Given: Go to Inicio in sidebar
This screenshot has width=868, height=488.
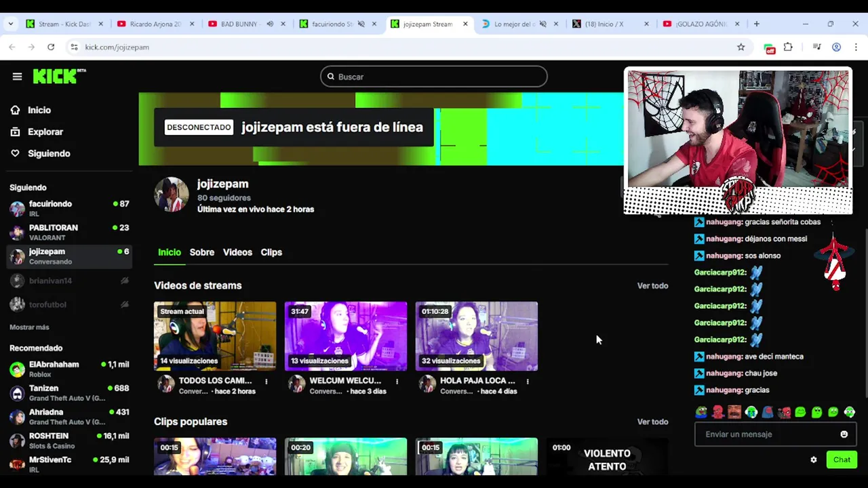Looking at the screenshot, I should click(x=39, y=110).
